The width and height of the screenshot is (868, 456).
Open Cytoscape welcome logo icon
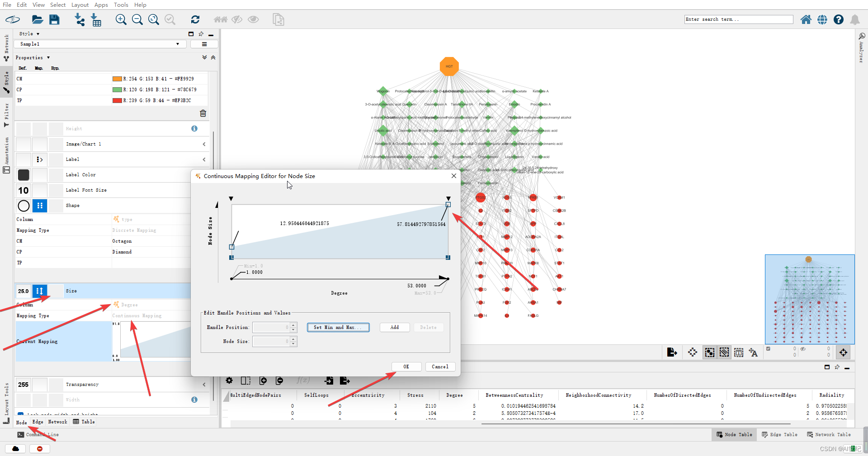pos(13,19)
